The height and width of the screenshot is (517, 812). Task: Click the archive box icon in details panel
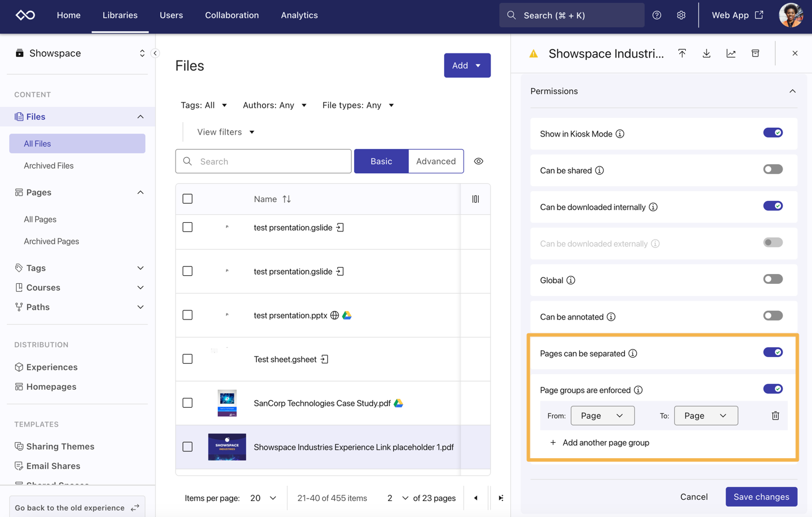click(x=756, y=53)
